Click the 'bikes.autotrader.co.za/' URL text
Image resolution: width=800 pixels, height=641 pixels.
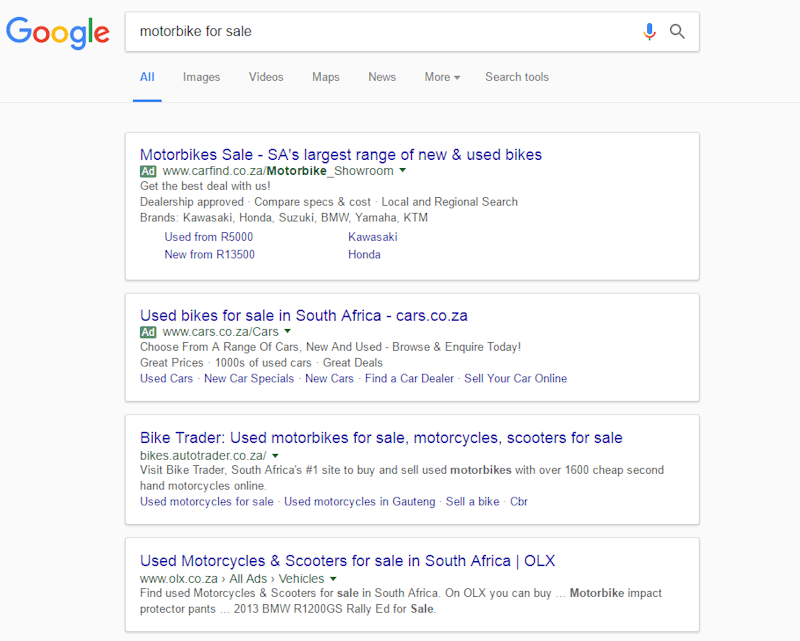(203, 455)
